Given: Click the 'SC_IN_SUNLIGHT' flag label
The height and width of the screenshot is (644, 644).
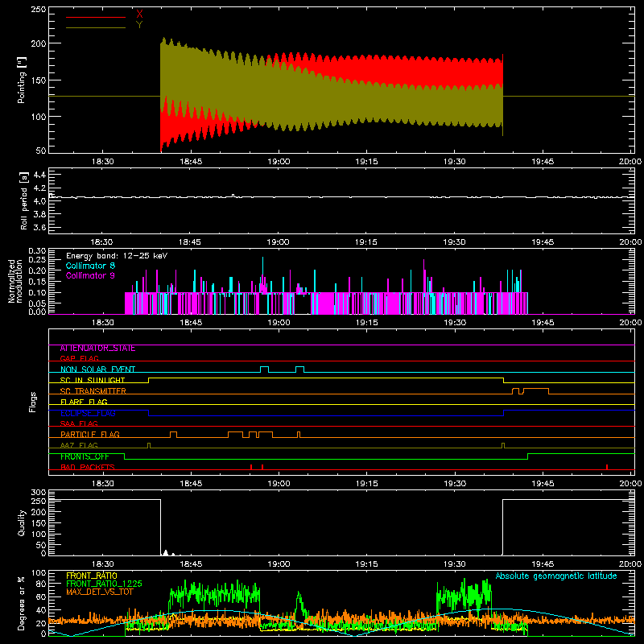Looking at the screenshot, I should coord(93,380).
